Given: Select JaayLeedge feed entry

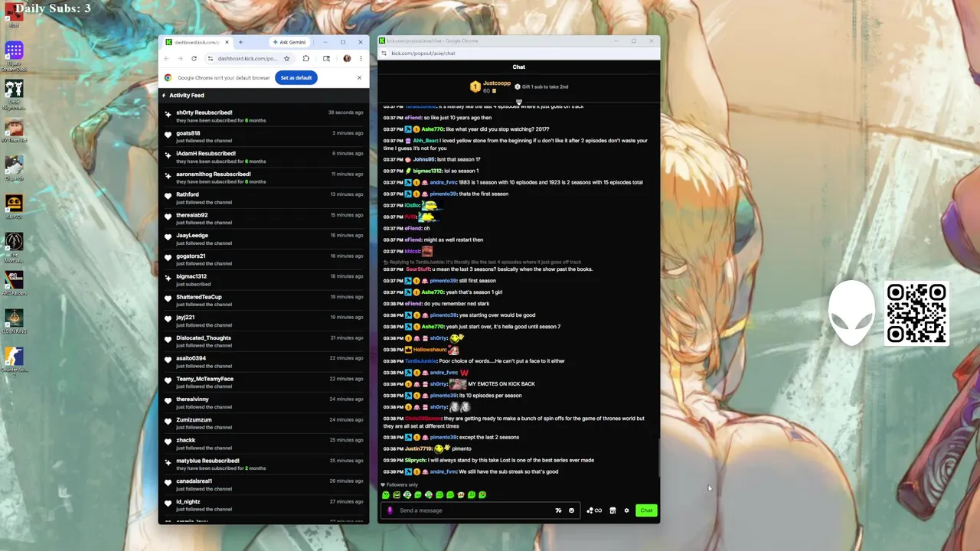Looking at the screenshot, I should [264, 239].
